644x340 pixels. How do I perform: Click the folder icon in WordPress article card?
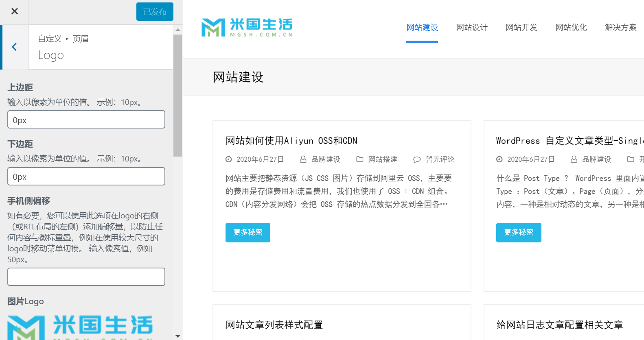click(631, 159)
